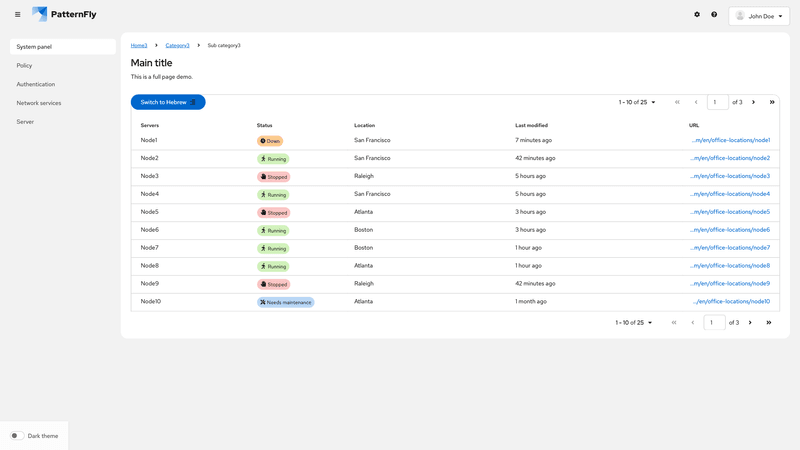Expand top '1 - 10 of 25' dropdown
800x450 pixels.
pos(637,102)
